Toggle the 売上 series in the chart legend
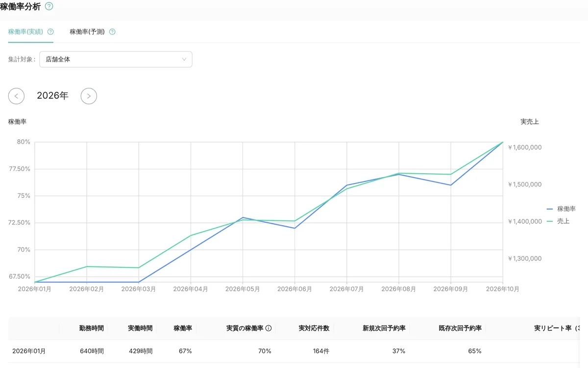The image size is (588, 368). [558, 221]
